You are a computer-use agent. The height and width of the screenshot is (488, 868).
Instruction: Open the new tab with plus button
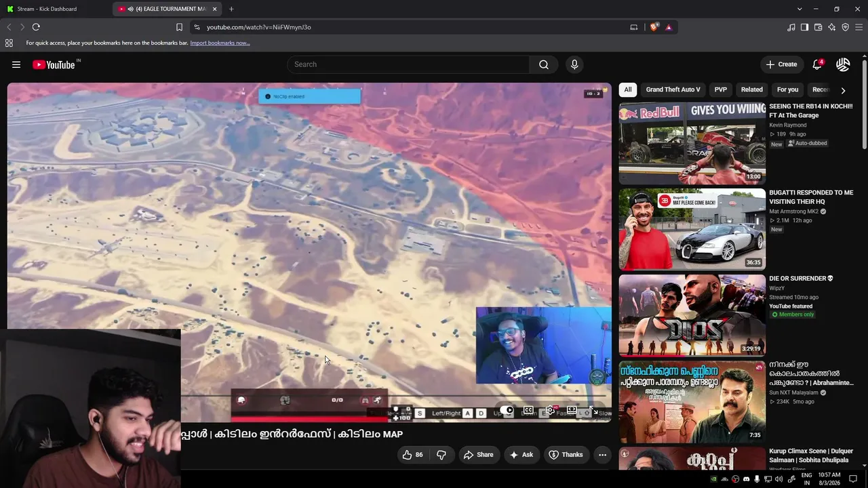pyautogui.click(x=231, y=9)
